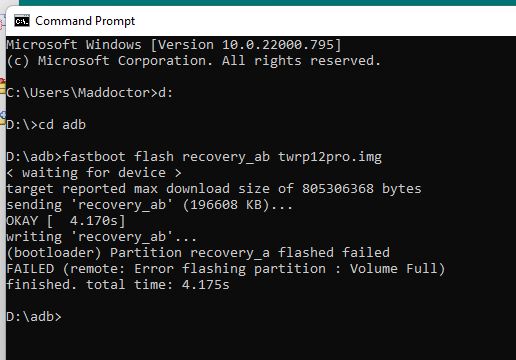The height and width of the screenshot is (360, 516).
Task: Click the sending 'recovery_ab' (196608 KB) line
Action: (x=149, y=205)
